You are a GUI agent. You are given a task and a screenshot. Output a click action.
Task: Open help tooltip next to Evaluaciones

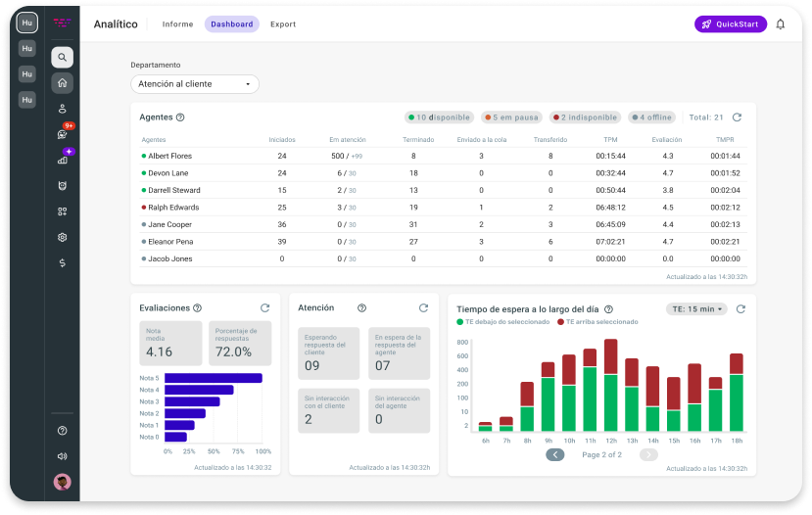click(x=197, y=308)
